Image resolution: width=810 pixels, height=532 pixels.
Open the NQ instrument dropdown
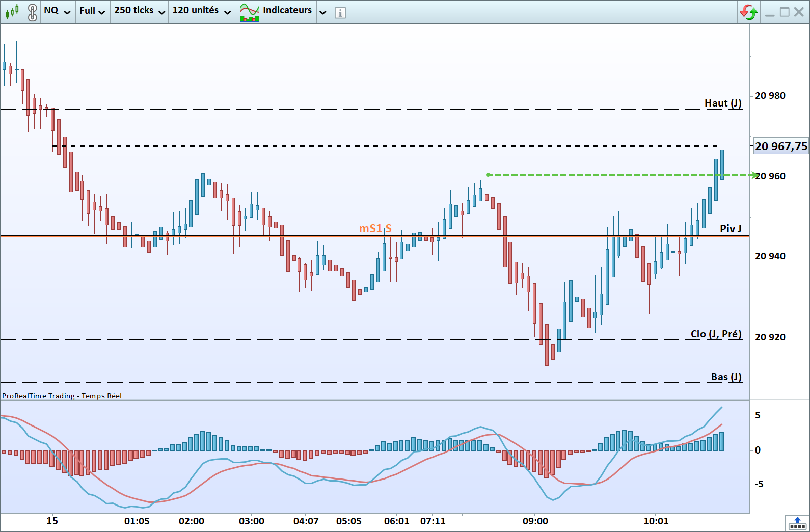[57, 11]
